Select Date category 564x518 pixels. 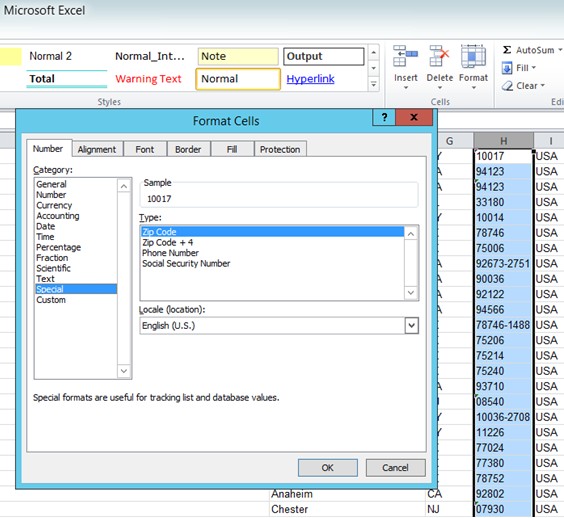[76, 226]
